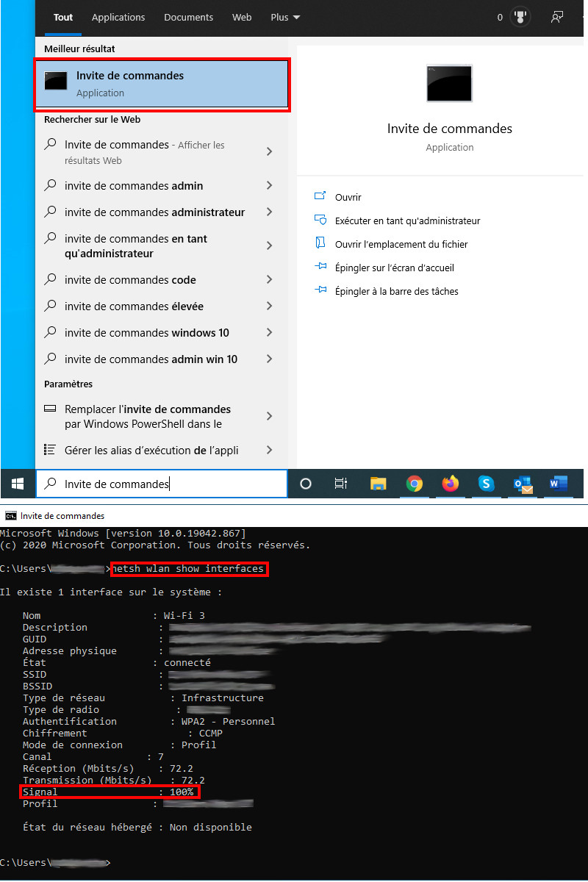Open setting Gérer les alias d'exécution de l'appli

point(151,450)
